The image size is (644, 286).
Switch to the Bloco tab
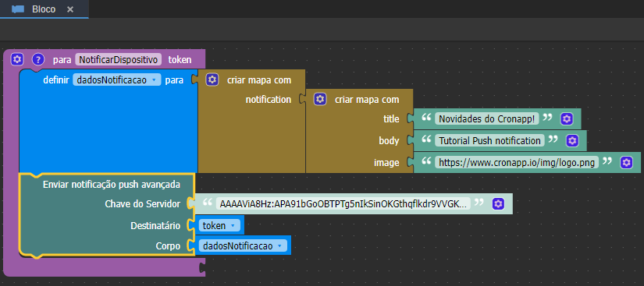44,9
